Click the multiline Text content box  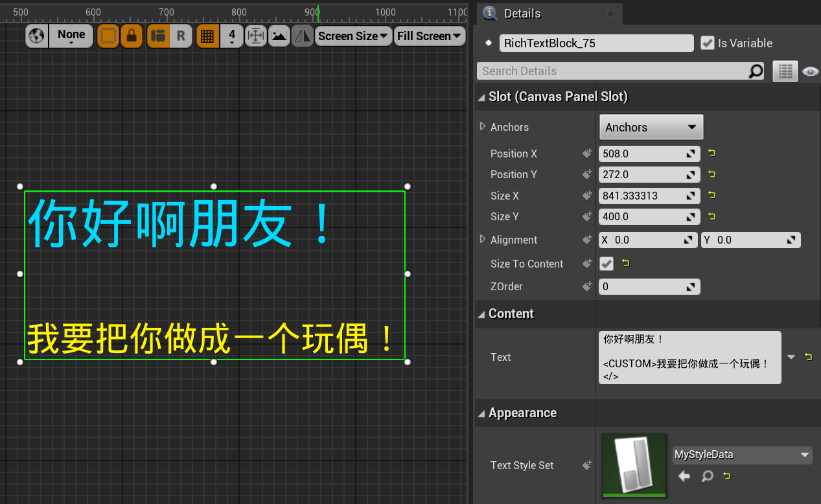690,358
